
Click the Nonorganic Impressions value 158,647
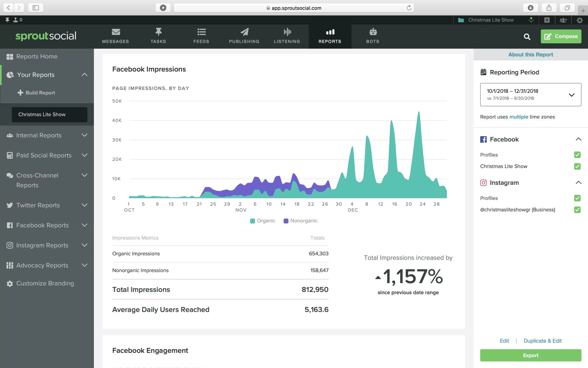tap(319, 270)
